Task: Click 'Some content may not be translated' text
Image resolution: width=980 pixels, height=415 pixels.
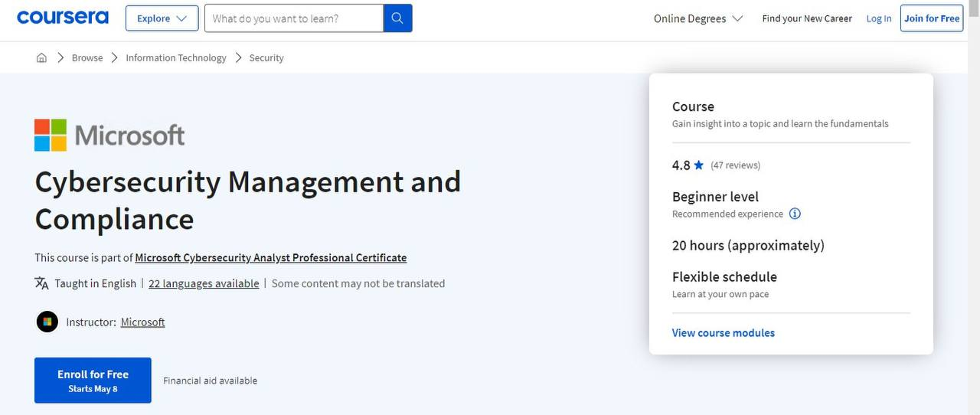Action: pos(358,283)
